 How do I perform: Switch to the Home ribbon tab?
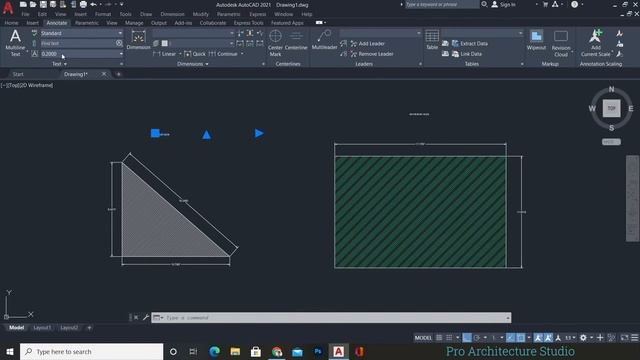click(x=11, y=23)
